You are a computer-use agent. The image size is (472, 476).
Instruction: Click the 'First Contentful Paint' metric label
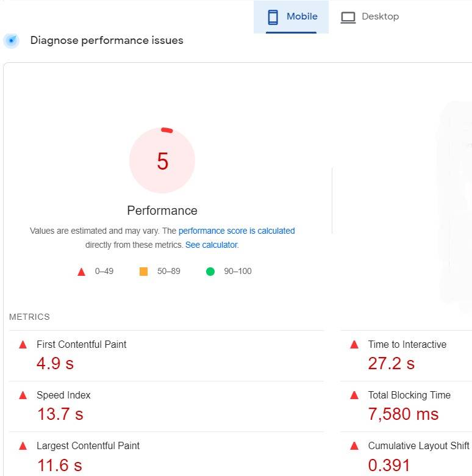point(81,345)
